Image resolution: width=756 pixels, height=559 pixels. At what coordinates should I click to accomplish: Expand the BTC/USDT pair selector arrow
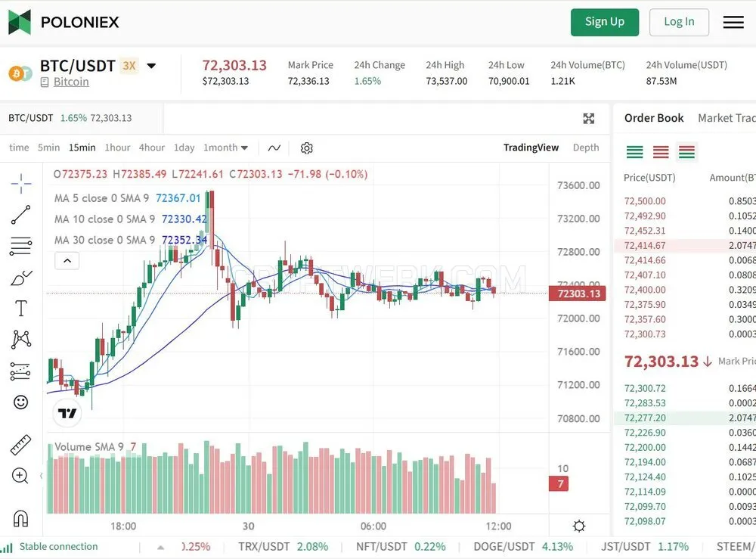151,66
